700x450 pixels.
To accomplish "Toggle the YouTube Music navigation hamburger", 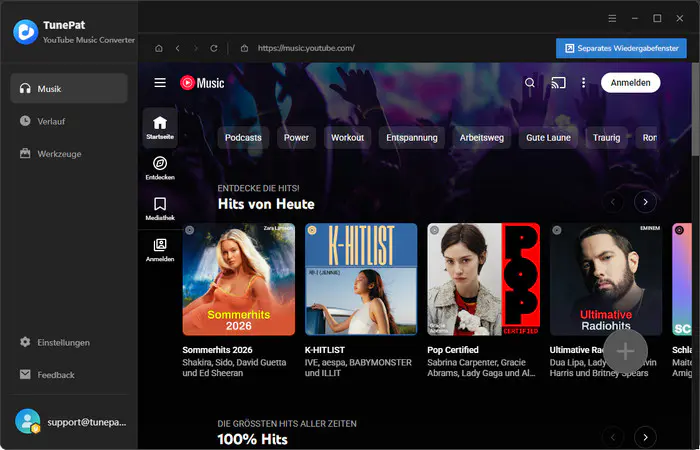I will point(160,83).
